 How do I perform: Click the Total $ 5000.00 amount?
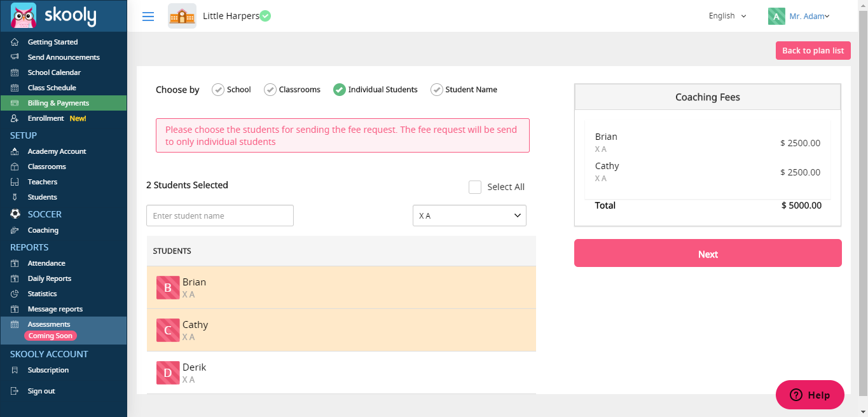801,205
